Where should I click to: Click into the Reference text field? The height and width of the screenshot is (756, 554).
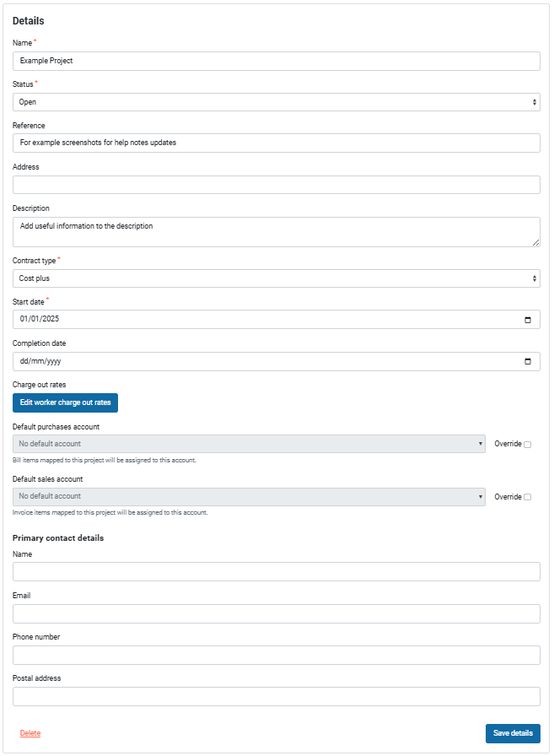pos(276,143)
